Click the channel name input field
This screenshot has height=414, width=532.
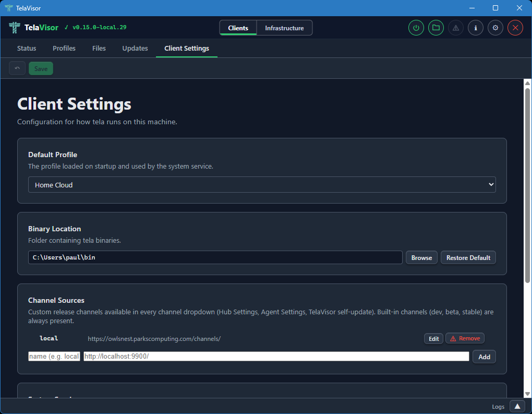(x=54, y=356)
